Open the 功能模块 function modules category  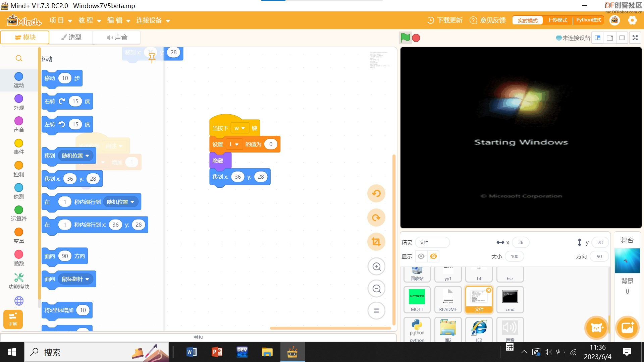[x=19, y=281]
